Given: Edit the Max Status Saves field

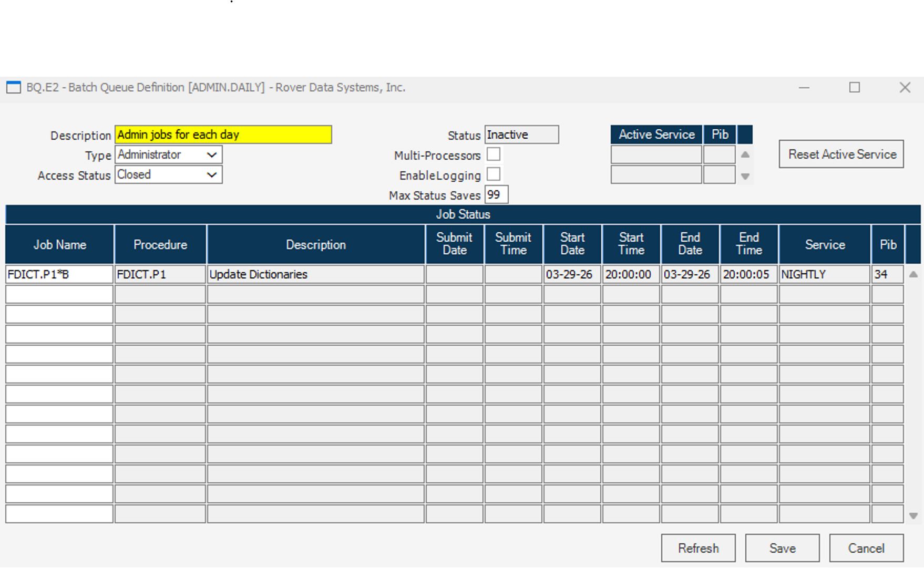Looking at the screenshot, I should 496,195.
